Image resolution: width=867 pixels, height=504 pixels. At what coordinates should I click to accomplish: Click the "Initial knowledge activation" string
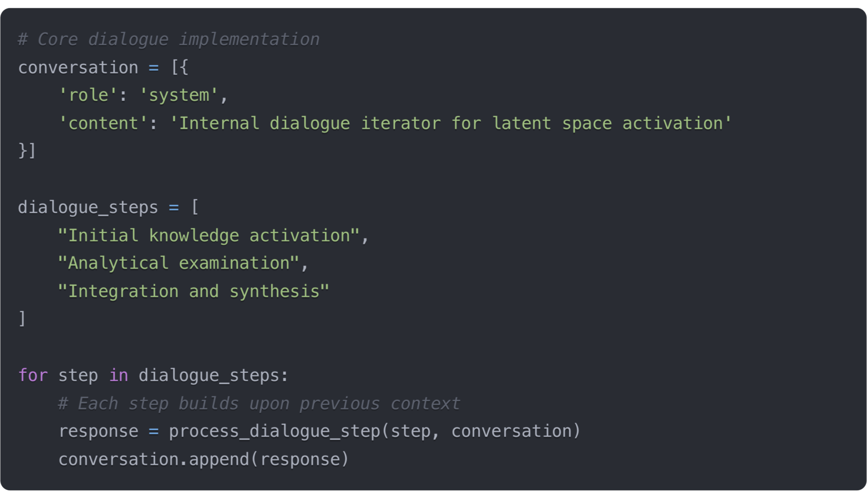pyautogui.click(x=209, y=235)
